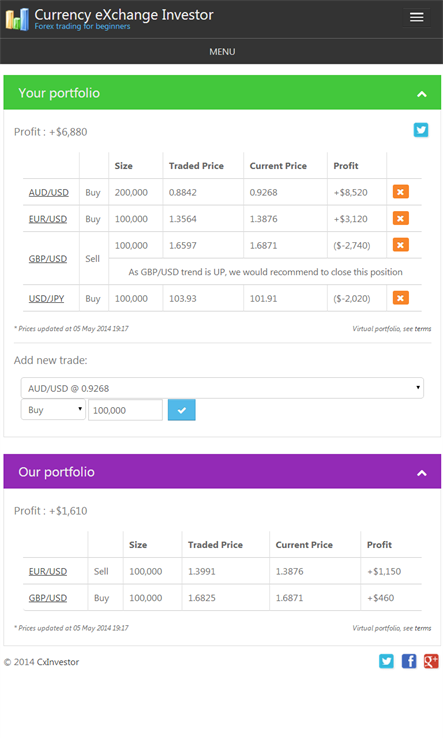Expand the MENU bar

click(x=222, y=51)
